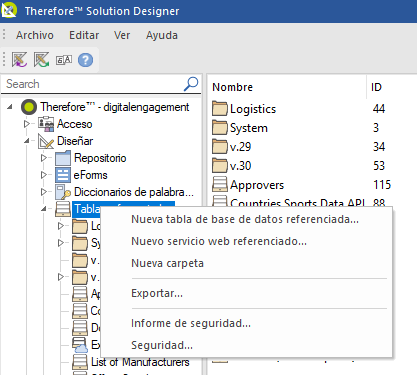Click the Acceso node icon
Screen dimensions: 417x375
coord(46,124)
